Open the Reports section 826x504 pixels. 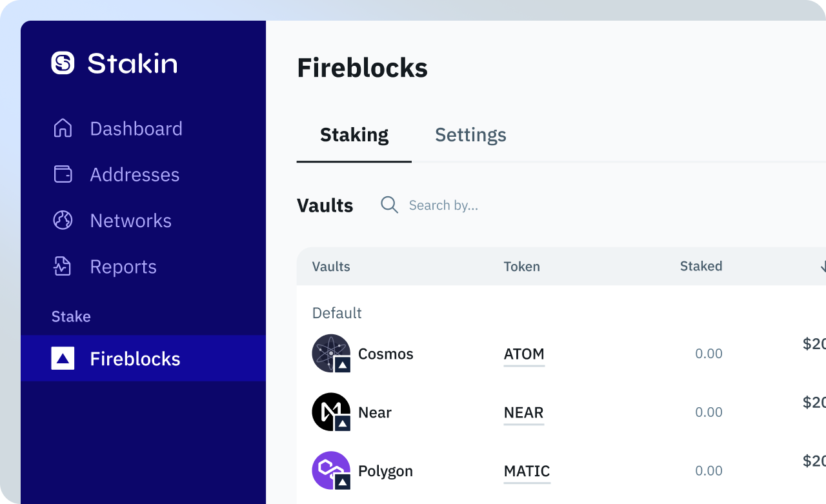coord(123,267)
